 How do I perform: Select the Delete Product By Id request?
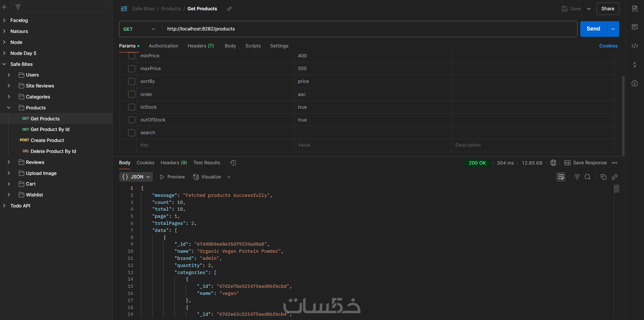click(x=50, y=152)
